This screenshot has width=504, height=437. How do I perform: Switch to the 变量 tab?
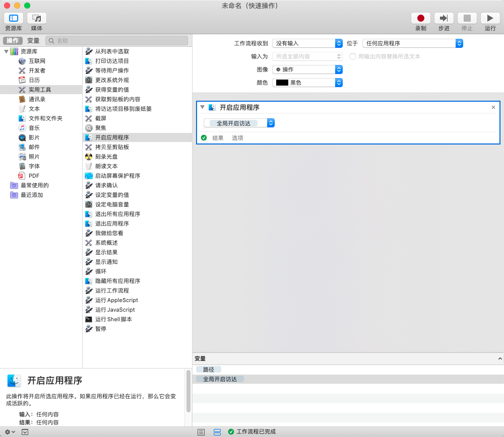tap(33, 41)
